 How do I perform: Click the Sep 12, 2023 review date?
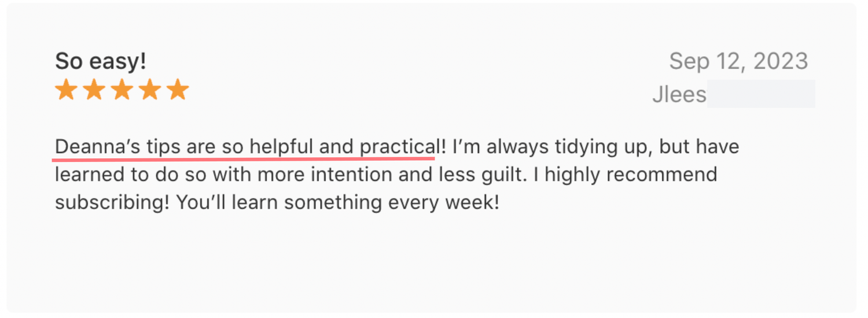[738, 61]
